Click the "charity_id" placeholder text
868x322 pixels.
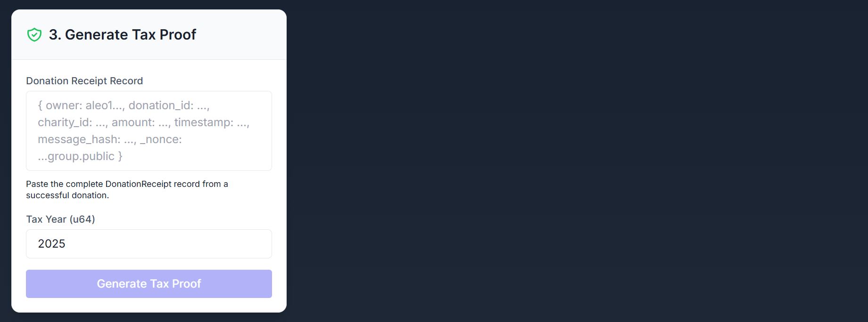pyautogui.click(x=65, y=122)
